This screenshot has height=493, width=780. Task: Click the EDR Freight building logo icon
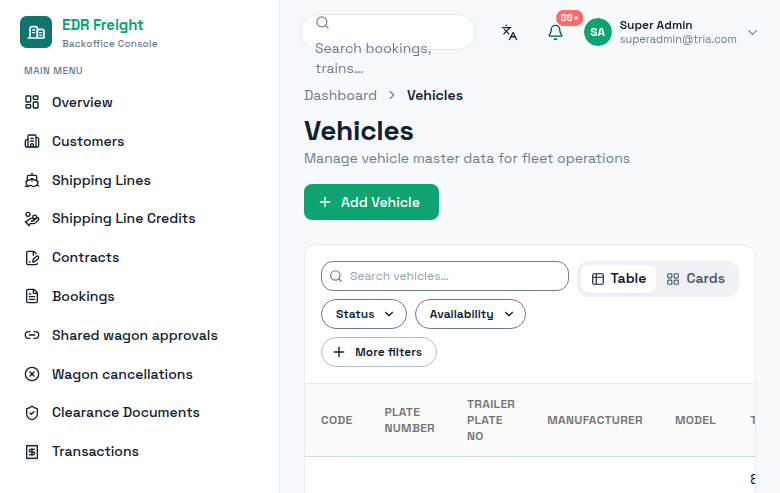tap(36, 32)
